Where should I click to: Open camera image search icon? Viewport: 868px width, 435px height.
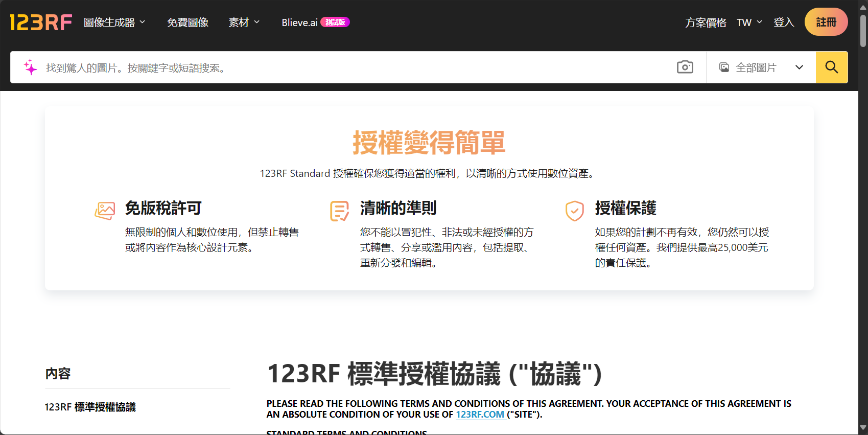click(x=685, y=67)
